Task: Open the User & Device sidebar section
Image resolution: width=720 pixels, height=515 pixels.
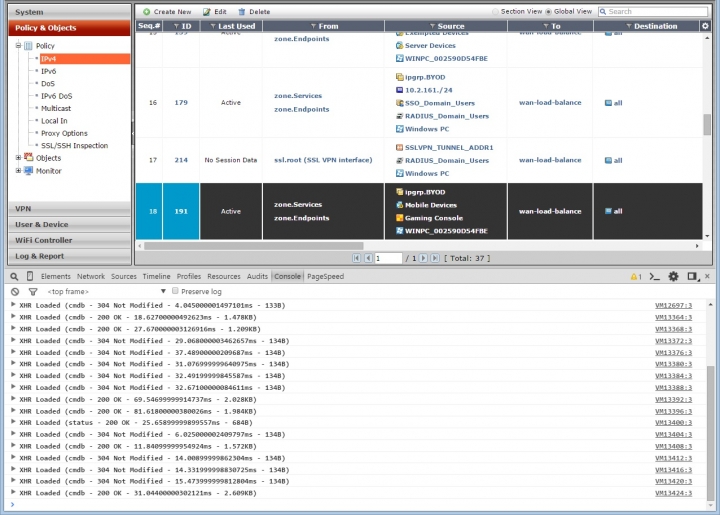Action: tap(69, 224)
